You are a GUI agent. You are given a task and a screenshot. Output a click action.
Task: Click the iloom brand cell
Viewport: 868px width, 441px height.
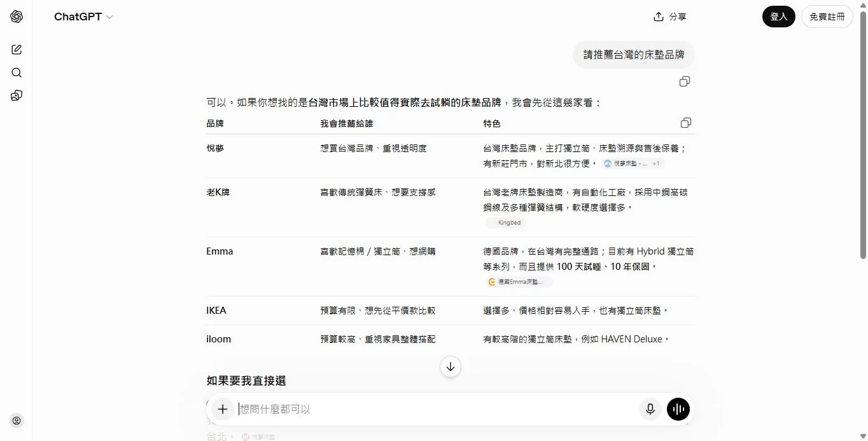click(x=218, y=339)
